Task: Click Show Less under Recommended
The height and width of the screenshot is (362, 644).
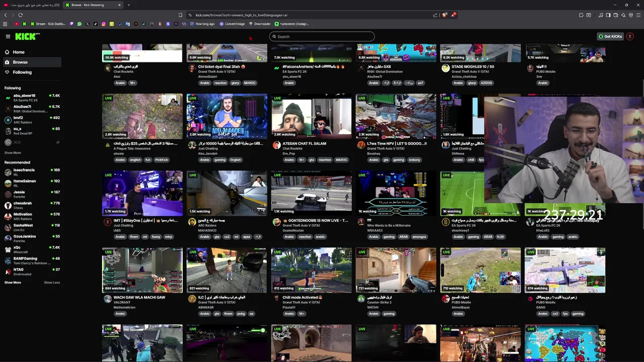Action: click(x=52, y=283)
